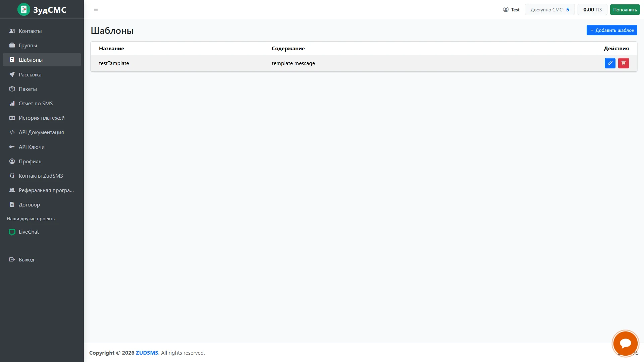
Task: Click the Добавить шаблон button
Action: pos(612,30)
